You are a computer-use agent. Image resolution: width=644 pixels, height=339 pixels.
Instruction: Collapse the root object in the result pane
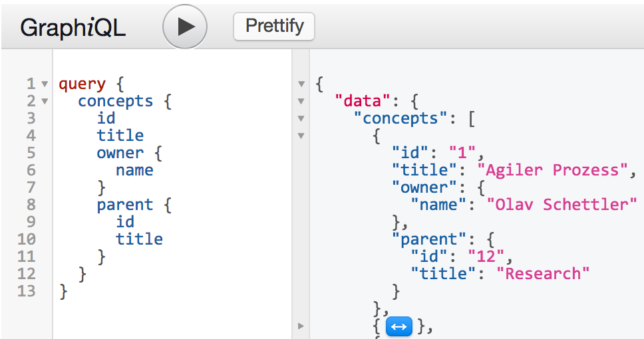click(x=301, y=84)
